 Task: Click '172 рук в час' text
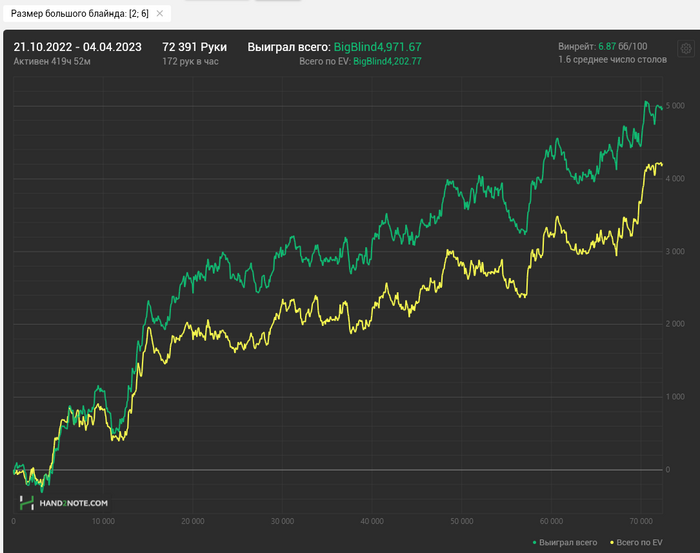point(190,62)
